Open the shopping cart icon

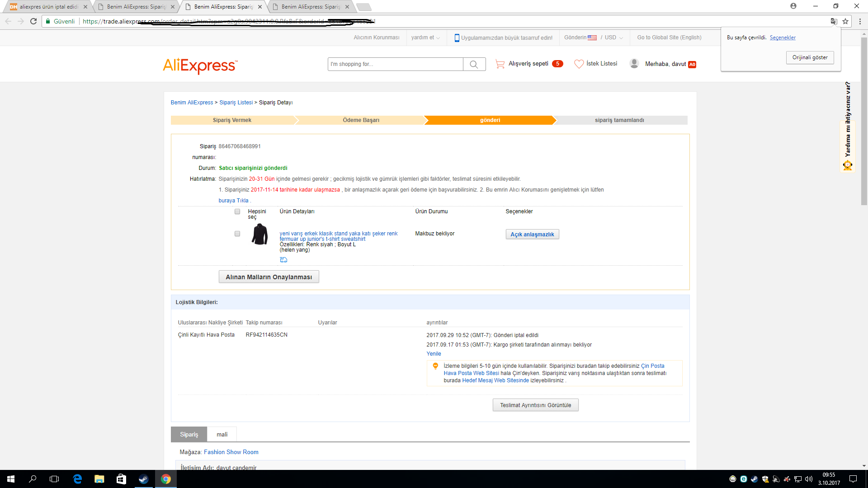500,64
